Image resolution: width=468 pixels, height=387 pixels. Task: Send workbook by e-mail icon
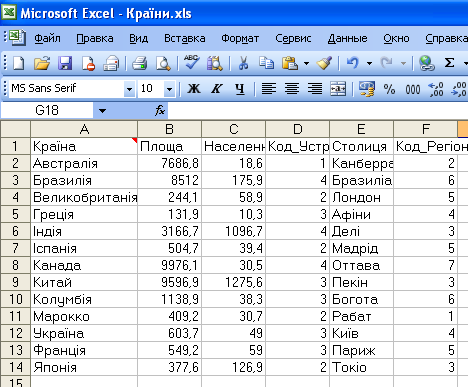[111, 63]
